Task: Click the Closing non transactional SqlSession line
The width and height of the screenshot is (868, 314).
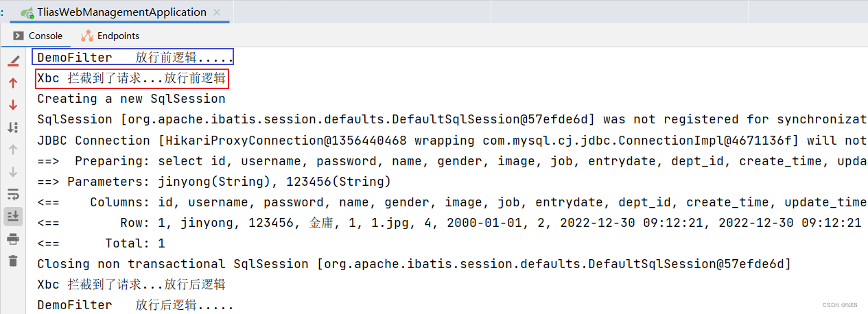Action: 414,264
